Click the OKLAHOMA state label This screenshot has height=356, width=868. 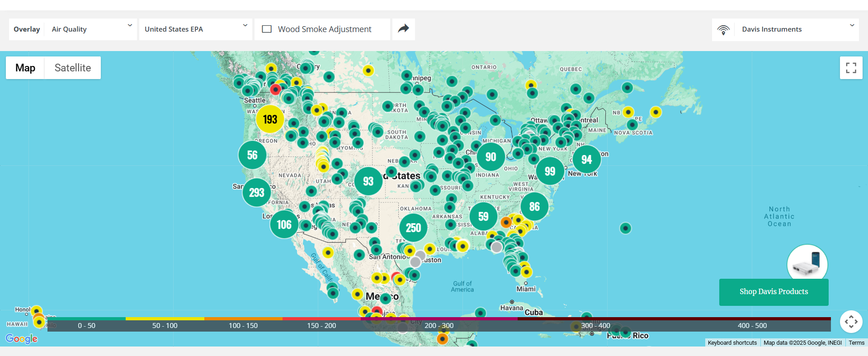pyautogui.click(x=416, y=209)
